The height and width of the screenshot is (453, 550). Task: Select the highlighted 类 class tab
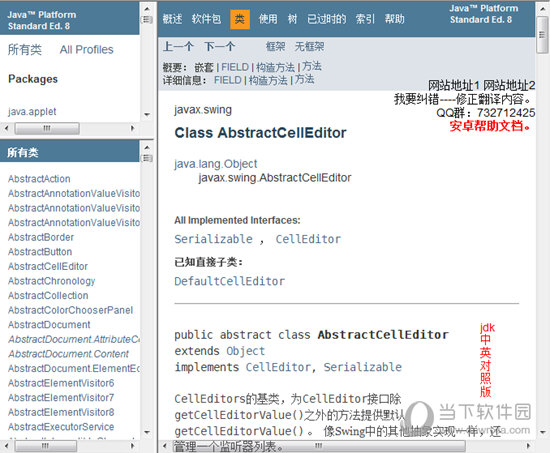(240, 19)
